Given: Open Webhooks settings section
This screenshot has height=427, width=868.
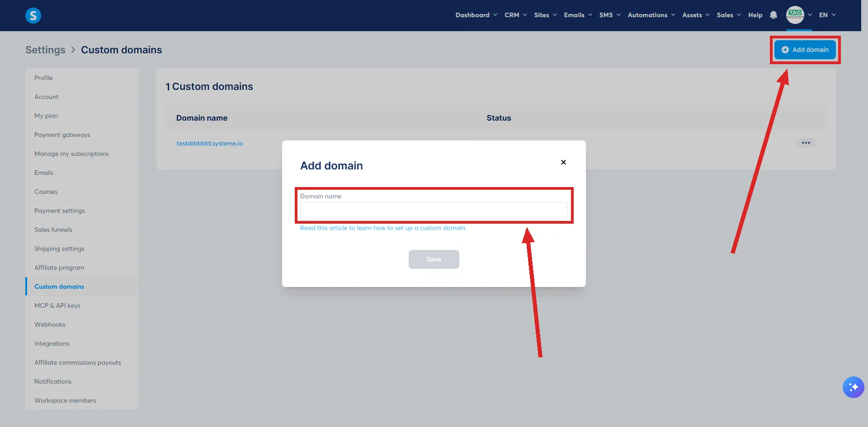Looking at the screenshot, I should pyautogui.click(x=82, y=324).
